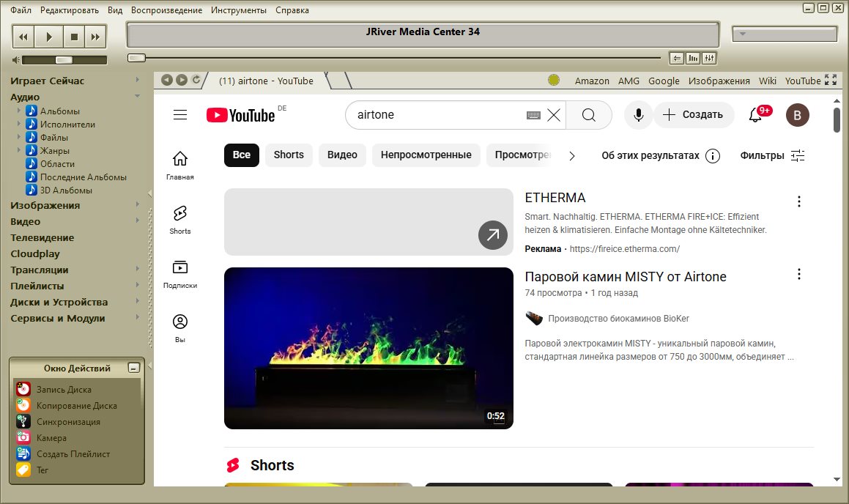849x504 pixels.
Task: Select the Видео filter chip
Action: coord(342,155)
